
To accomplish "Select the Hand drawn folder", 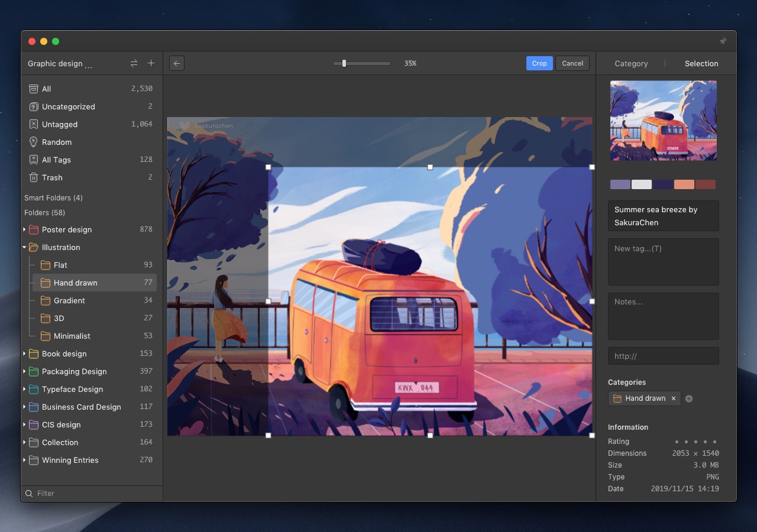I will 95,283.
